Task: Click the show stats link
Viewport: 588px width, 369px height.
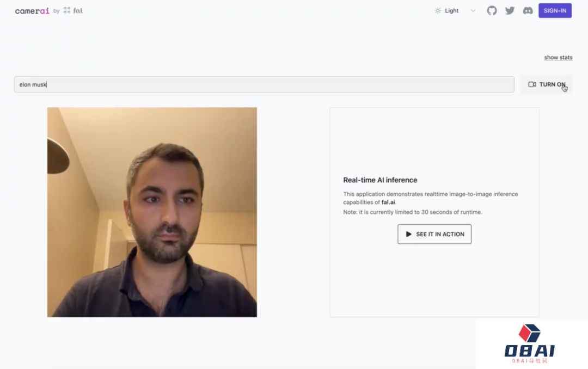Action: 558,57
